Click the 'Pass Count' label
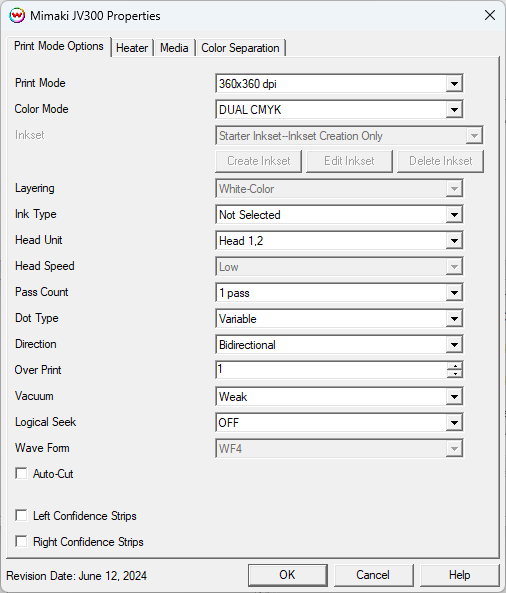Image resolution: width=506 pixels, height=593 pixels. (42, 292)
